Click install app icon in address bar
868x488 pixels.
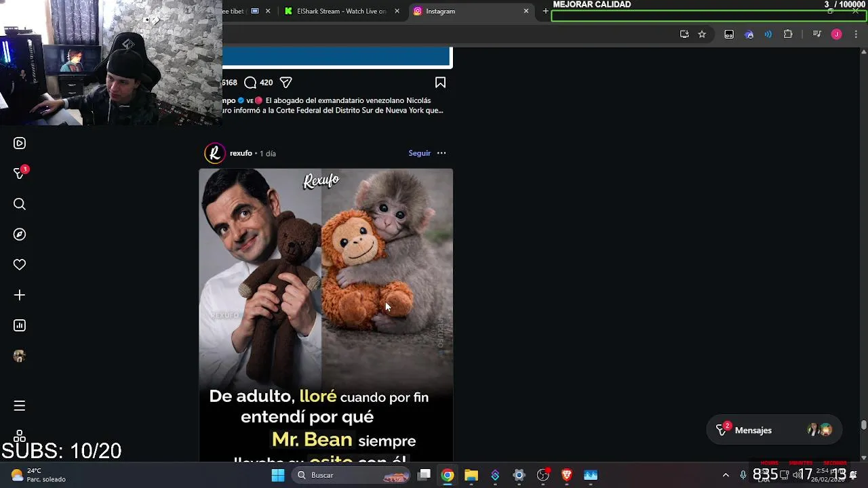(684, 34)
